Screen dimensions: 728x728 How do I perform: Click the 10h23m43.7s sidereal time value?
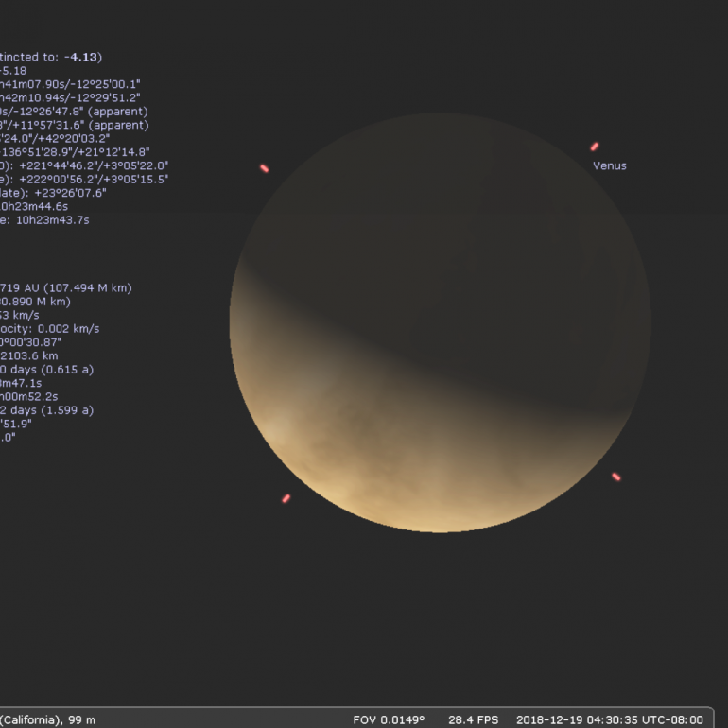pyautogui.click(x=53, y=219)
